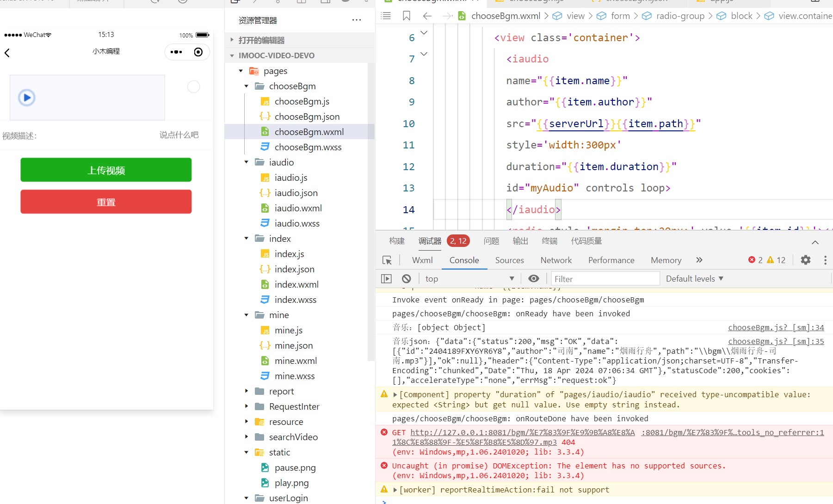Switch to the 代码质量 panel tab
Image resolution: width=833 pixels, height=504 pixels.
(586, 241)
